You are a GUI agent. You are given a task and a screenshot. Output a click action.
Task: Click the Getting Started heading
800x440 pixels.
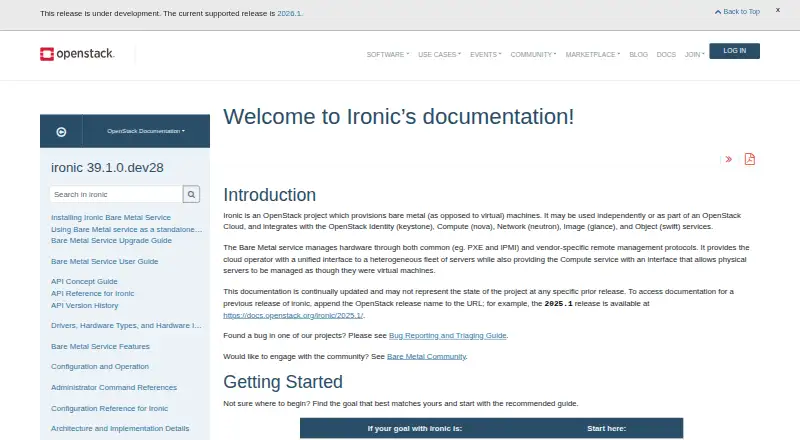click(x=283, y=382)
